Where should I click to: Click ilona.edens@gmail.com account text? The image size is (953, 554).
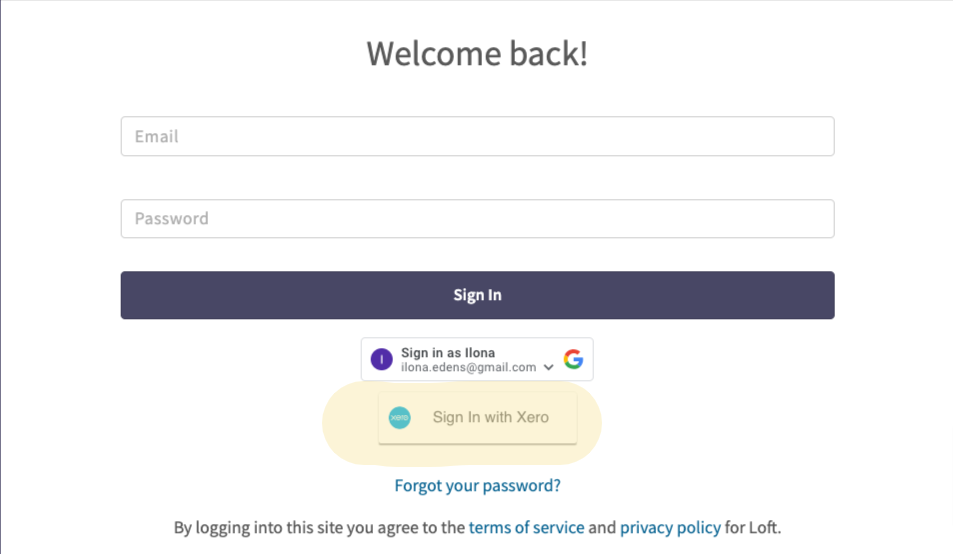point(469,368)
